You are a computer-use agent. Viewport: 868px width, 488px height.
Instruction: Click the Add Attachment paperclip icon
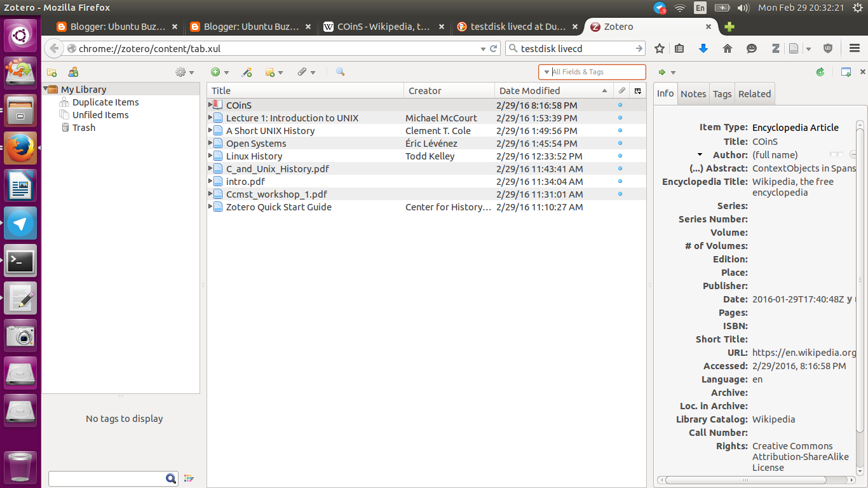303,72
